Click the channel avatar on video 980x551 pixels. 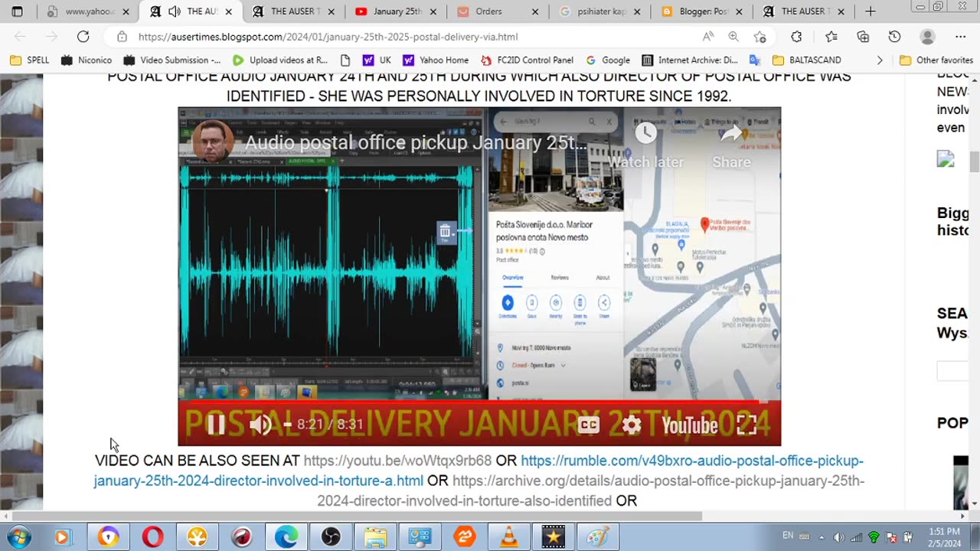(213, 141)
